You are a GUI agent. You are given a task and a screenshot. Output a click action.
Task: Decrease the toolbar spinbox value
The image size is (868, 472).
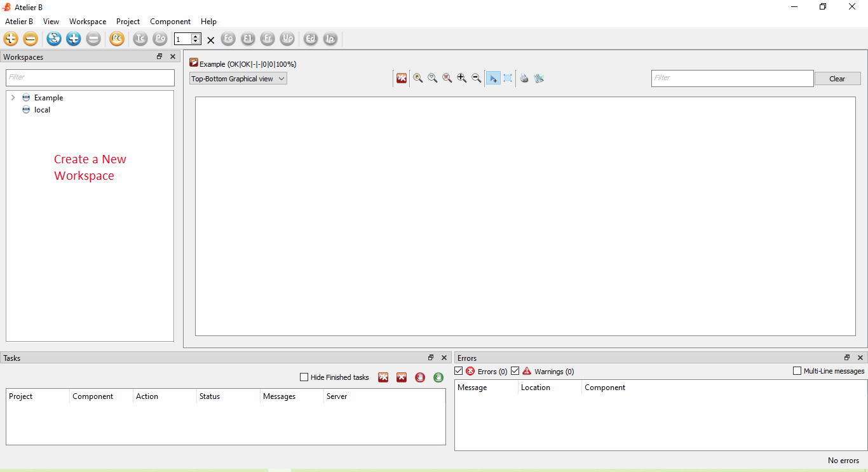point(196,42)
